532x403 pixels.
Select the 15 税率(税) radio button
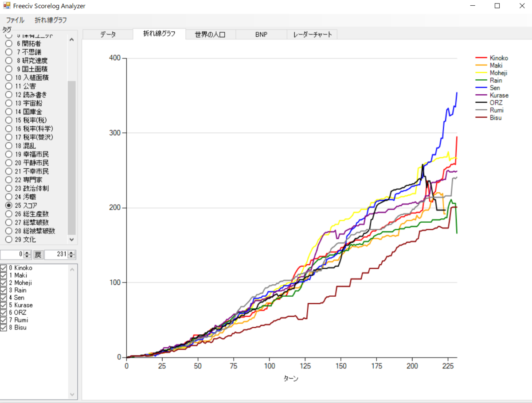(x=8, y=120)
